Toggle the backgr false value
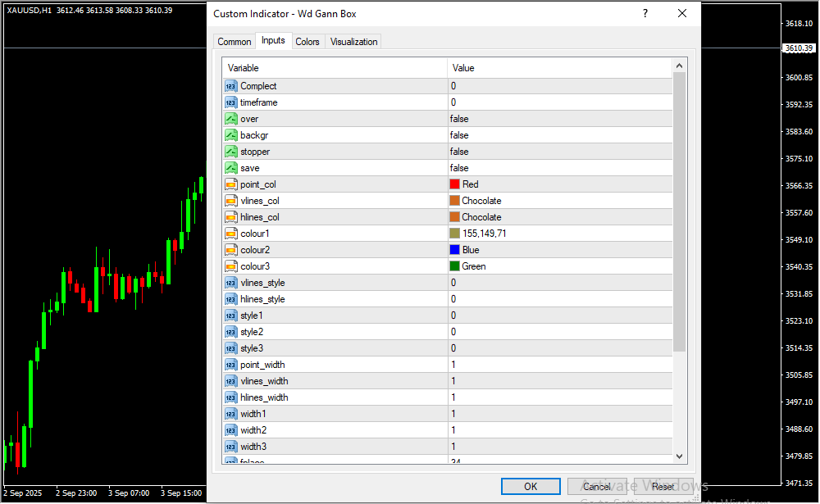 558,135
